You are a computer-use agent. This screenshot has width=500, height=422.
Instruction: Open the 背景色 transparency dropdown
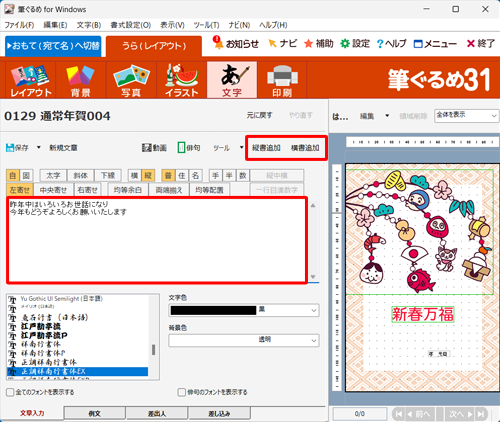pos(314,340)
